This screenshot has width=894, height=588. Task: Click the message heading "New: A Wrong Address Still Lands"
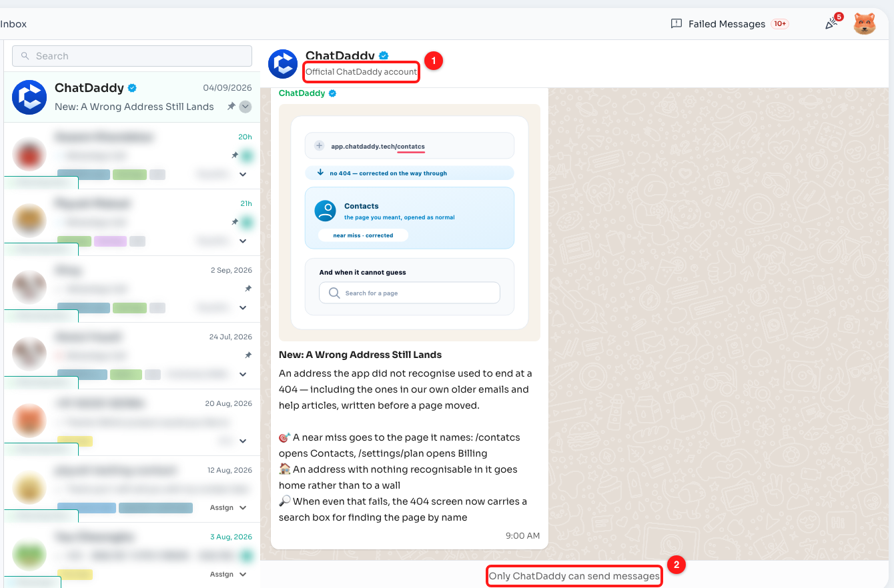coord(360,355)
